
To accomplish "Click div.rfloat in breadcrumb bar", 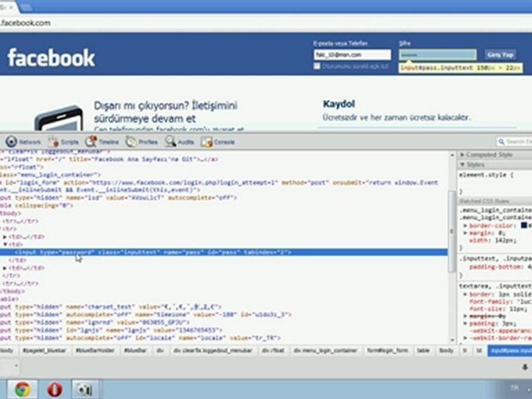I will 273,350.
